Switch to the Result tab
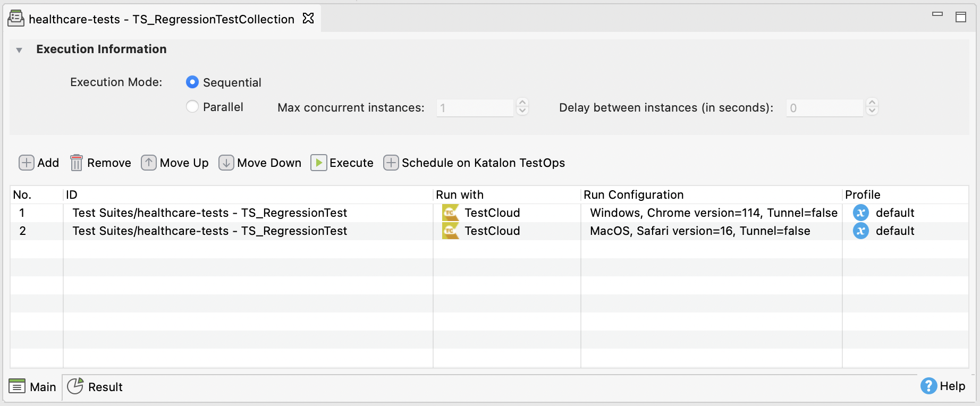This screenshot has width=980, height=406. click(96, 386)
